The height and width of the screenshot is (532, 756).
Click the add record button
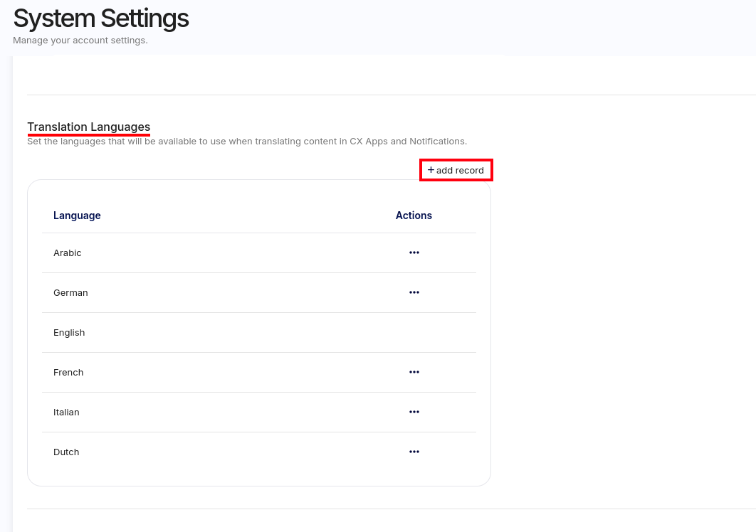tap(456, 170)
